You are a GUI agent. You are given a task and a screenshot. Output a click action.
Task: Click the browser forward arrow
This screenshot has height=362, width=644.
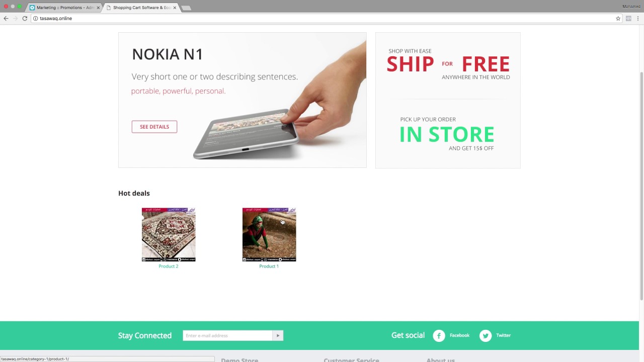click(15, 18)
